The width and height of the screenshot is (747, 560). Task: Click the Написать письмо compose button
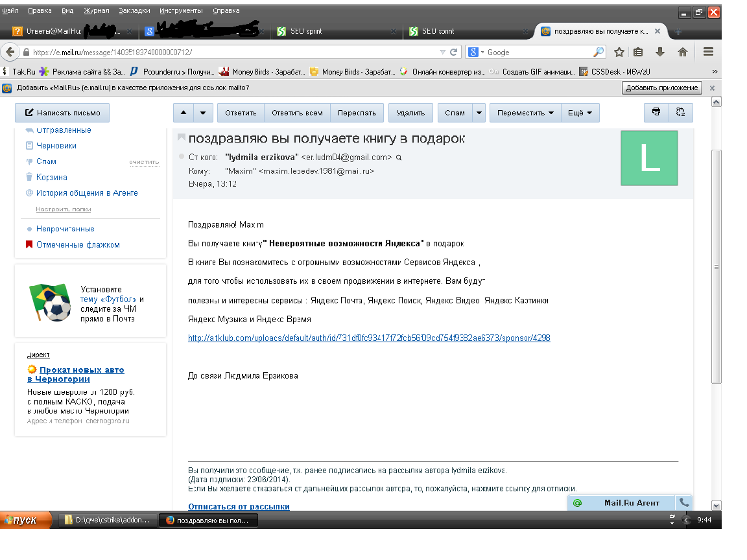point(62,113)
